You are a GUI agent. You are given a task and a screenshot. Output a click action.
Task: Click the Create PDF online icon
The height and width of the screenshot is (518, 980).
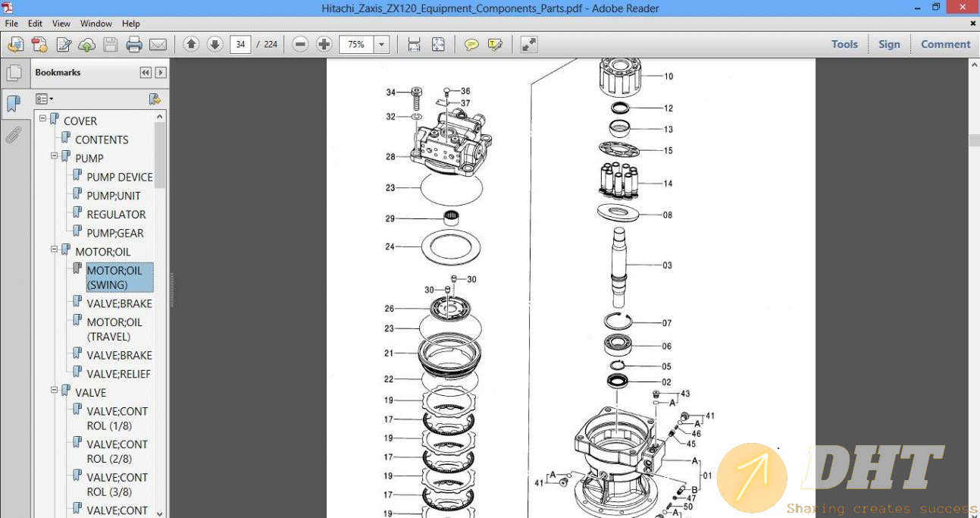tap(39, 45)
